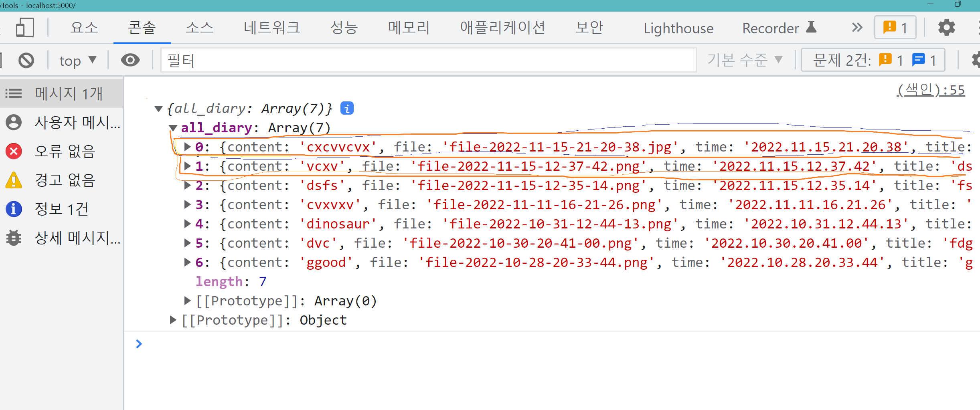Open the '보안' Security tab
This screenshot has width=980, height=410.
tap(589, 28)
